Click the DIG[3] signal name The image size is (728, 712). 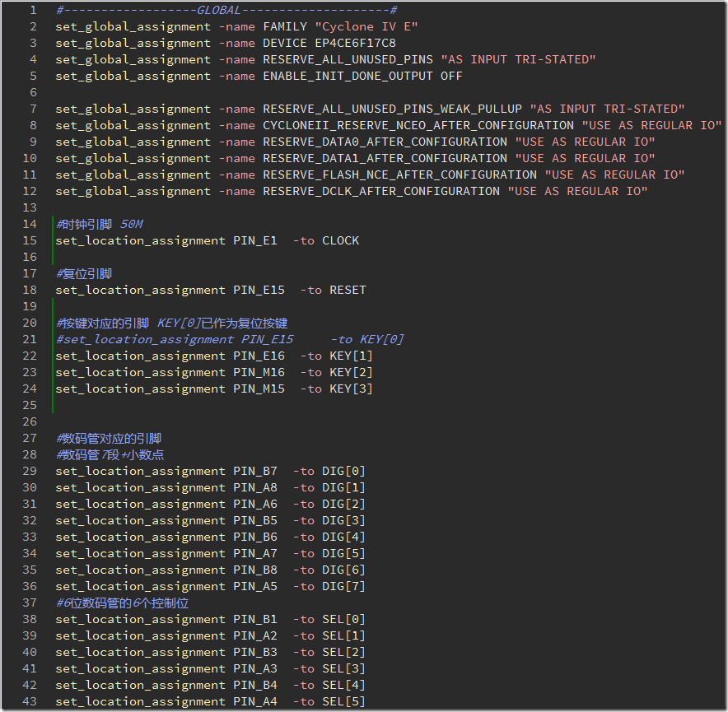343,521
